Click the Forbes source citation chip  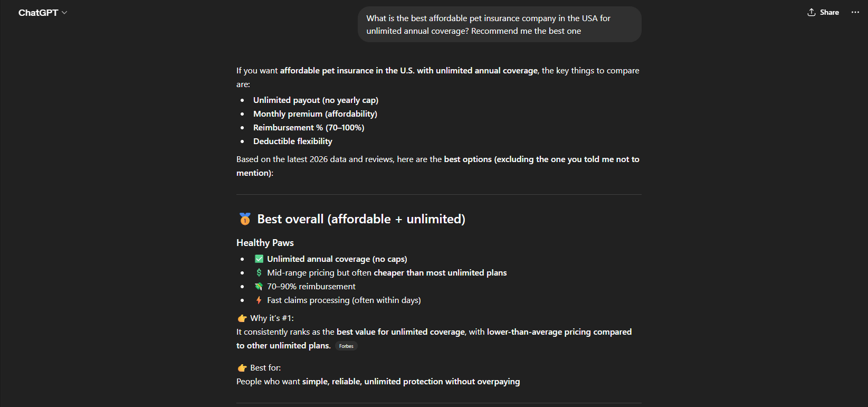pyautogui.click(x=346, y=346)
